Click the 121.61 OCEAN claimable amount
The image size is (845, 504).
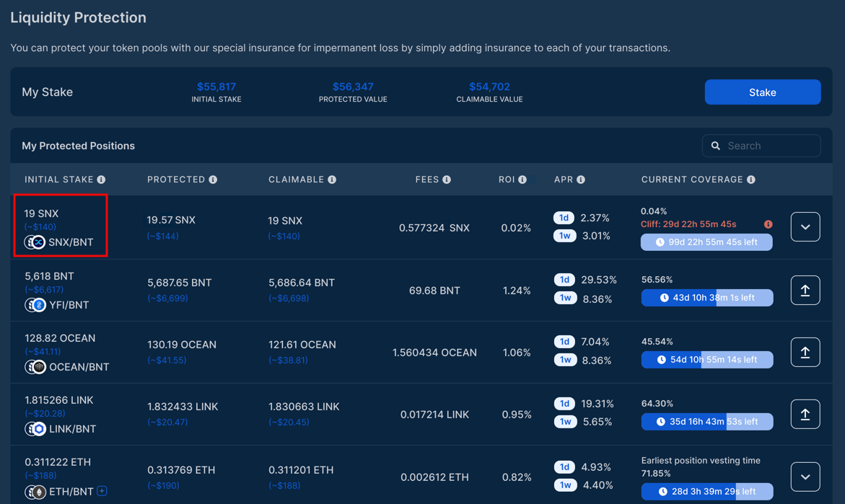(x=302, y=345)
